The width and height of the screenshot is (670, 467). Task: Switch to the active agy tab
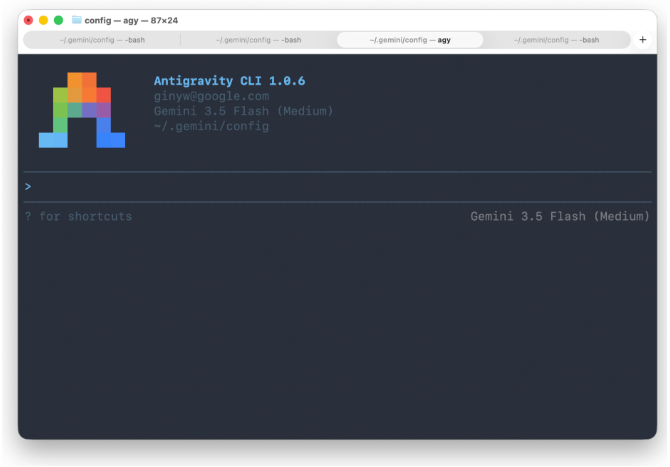click(410, 40)
